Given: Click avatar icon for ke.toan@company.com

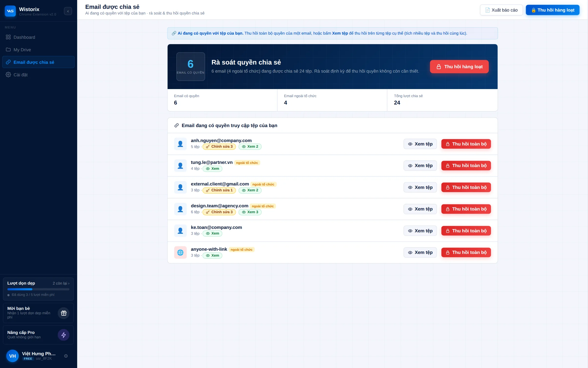Looking at the screenshot, I should (x=180, y=231).
